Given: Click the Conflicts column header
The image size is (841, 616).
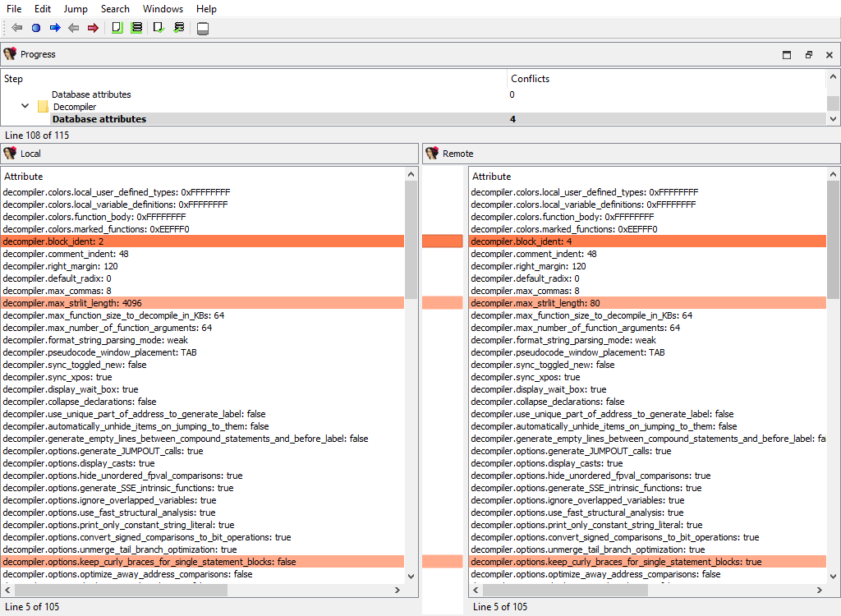Looking at the screenshot, I should [530, 79].
